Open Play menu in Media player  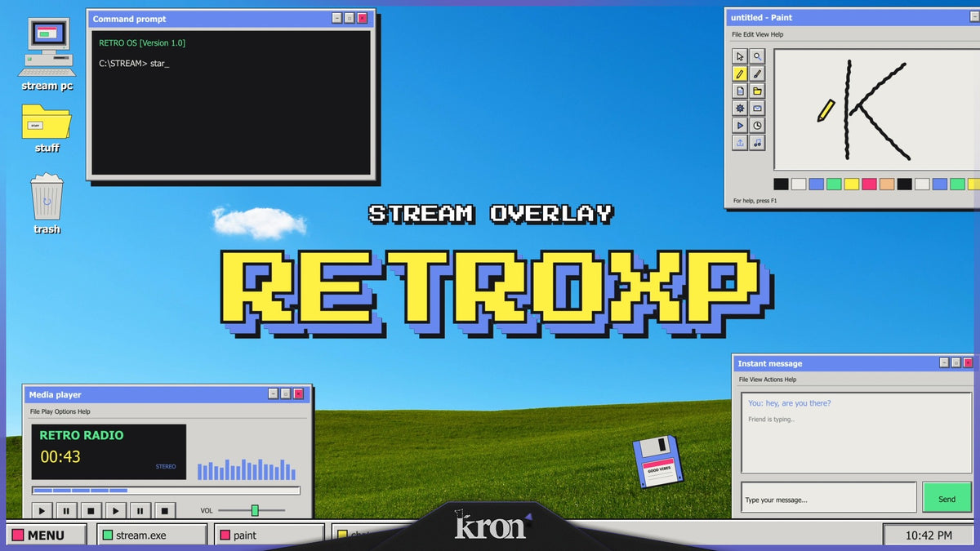click(x=47, y=411)
